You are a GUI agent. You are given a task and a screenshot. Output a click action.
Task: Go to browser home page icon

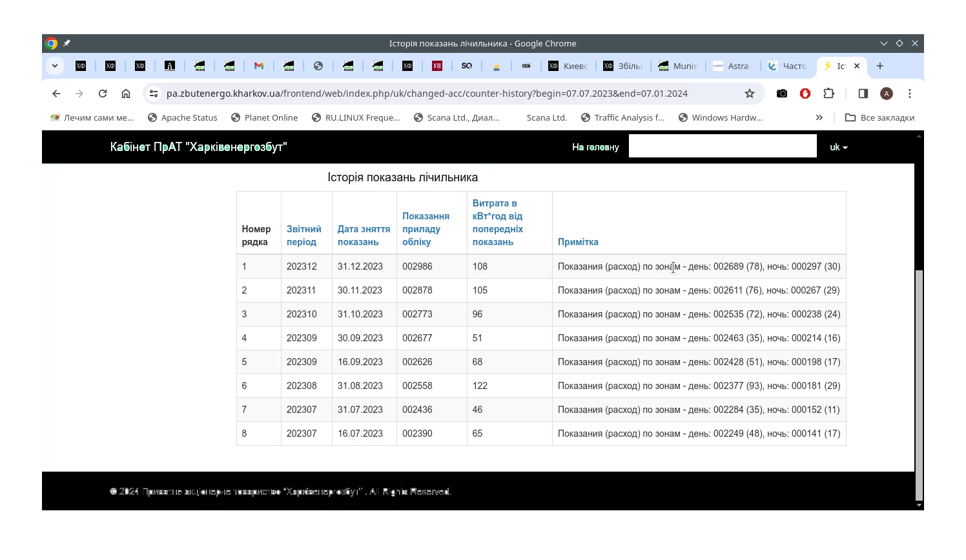pyautogui.click(x=126, y=94)
